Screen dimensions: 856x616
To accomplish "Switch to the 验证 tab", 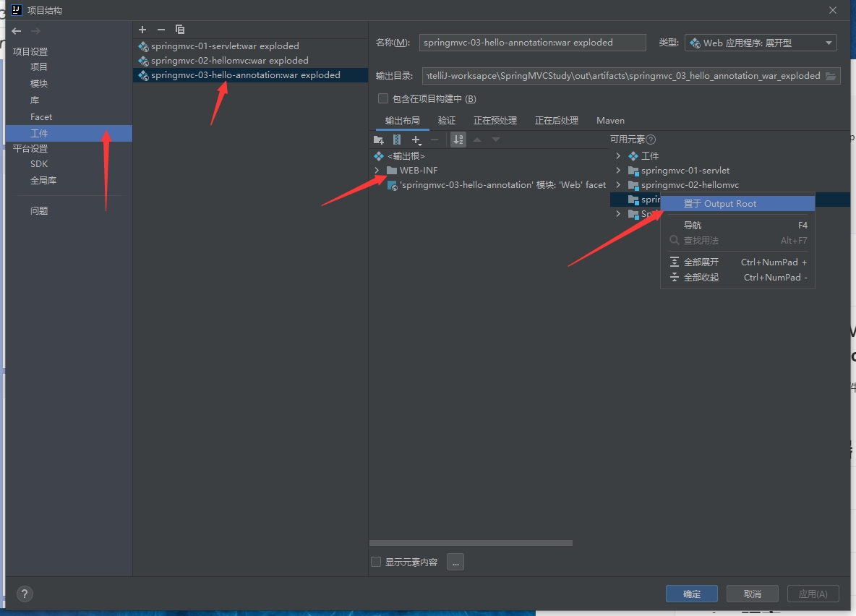I will click(x=447, y=121).
